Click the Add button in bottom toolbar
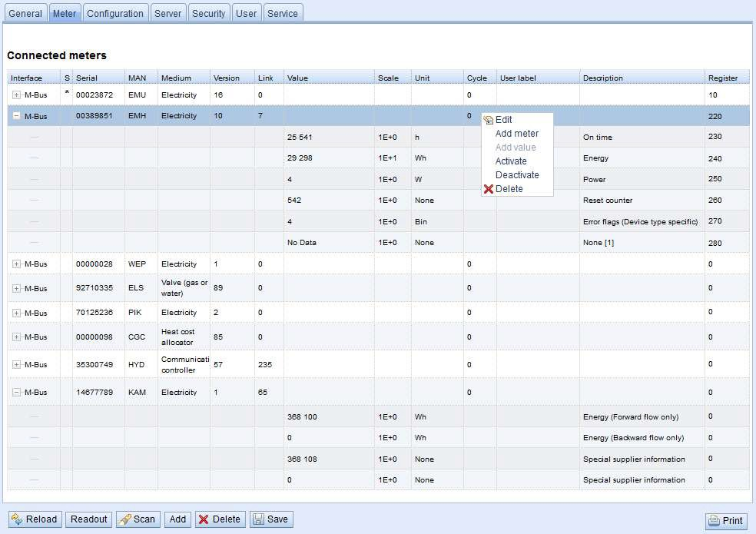Viewport: 756px width, 534px height. [177, 519]
